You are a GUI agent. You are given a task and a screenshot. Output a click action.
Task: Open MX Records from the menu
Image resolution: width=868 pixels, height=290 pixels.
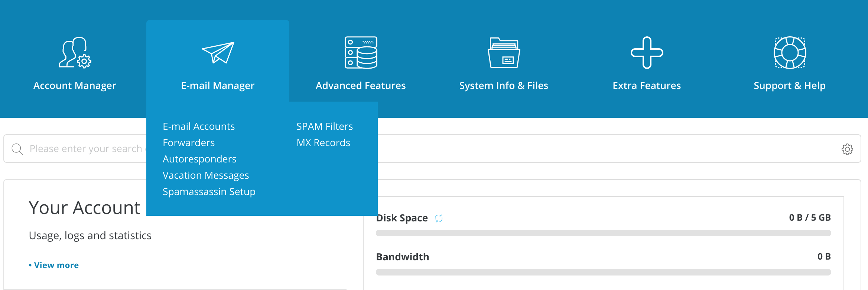pos(323,143)
